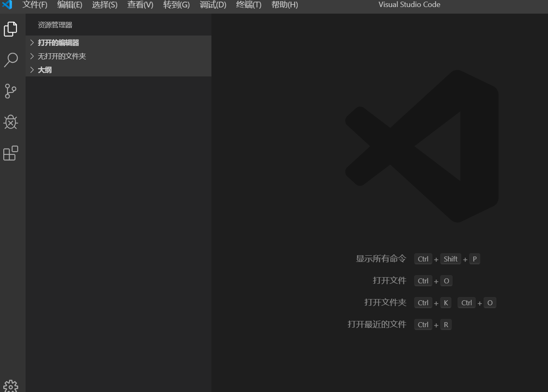Open the 编辑(E) menu
The height and width of the screenshot is (392, 548).
[69, 5]
